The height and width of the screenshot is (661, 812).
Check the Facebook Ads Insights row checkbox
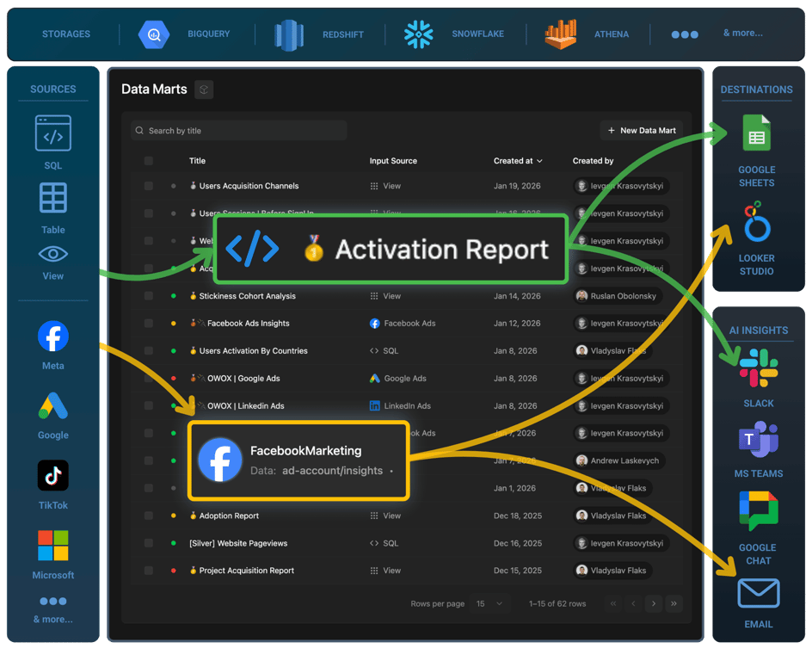pos(149,324)
